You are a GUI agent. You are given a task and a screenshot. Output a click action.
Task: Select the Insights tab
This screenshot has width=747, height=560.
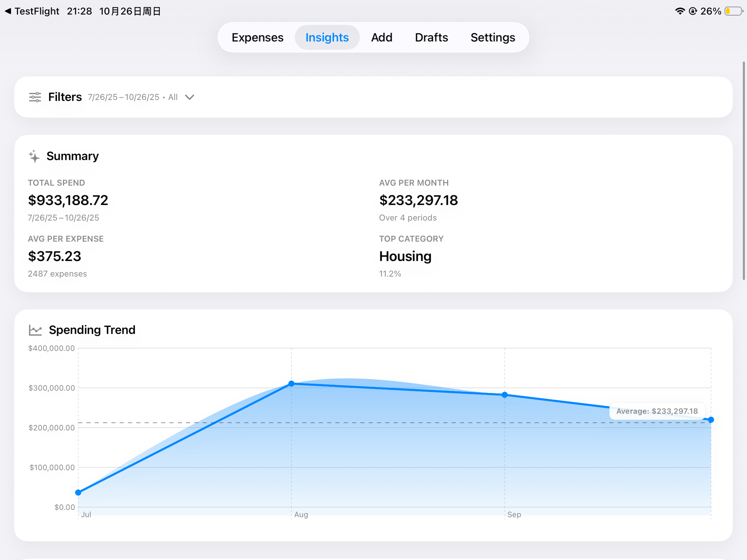[x=327, y=37]
